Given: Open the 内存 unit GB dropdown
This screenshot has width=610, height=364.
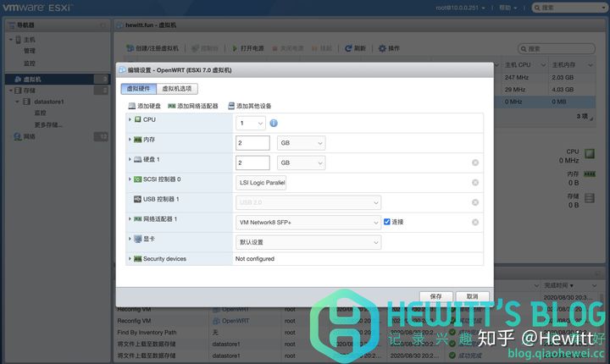Looking at the screenshot, I should (301, 143).
